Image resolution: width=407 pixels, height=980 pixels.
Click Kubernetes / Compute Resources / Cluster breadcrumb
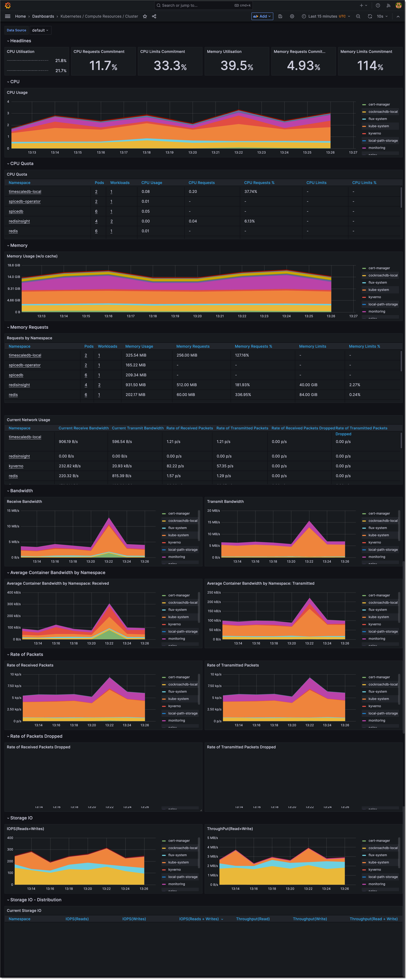(x=99, y=16)
